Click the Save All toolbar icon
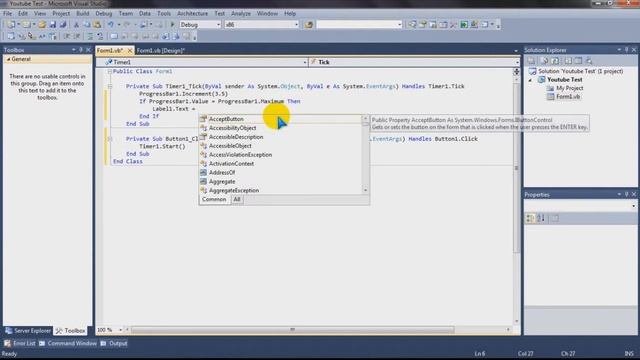Screen dimensions: 640x360 (62, 24)
